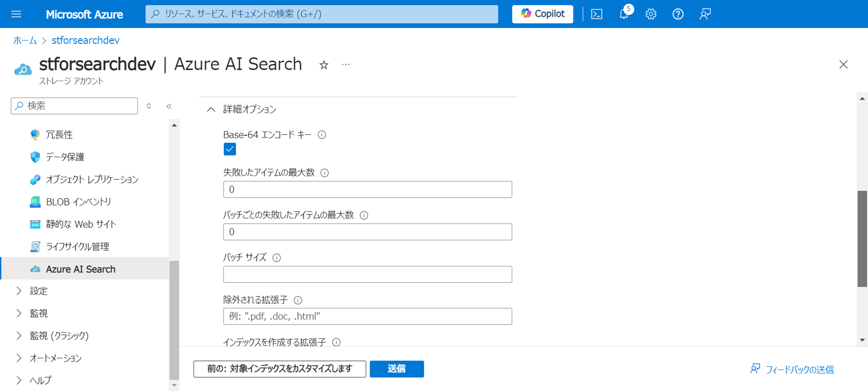Open the hamburger portal menu
The height and width of the screenshot is (391, 868).
tap(16, 14)
